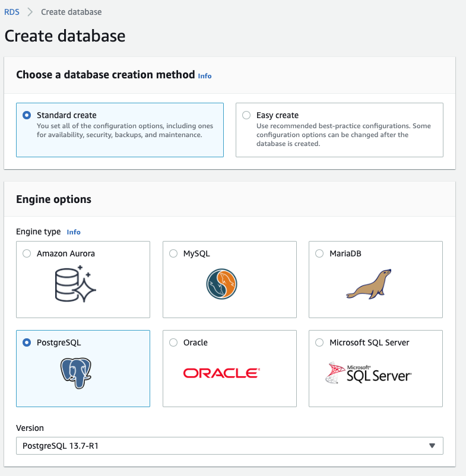Click the breadcrumb chevron separator after RDS

click(x=30, y=12)
